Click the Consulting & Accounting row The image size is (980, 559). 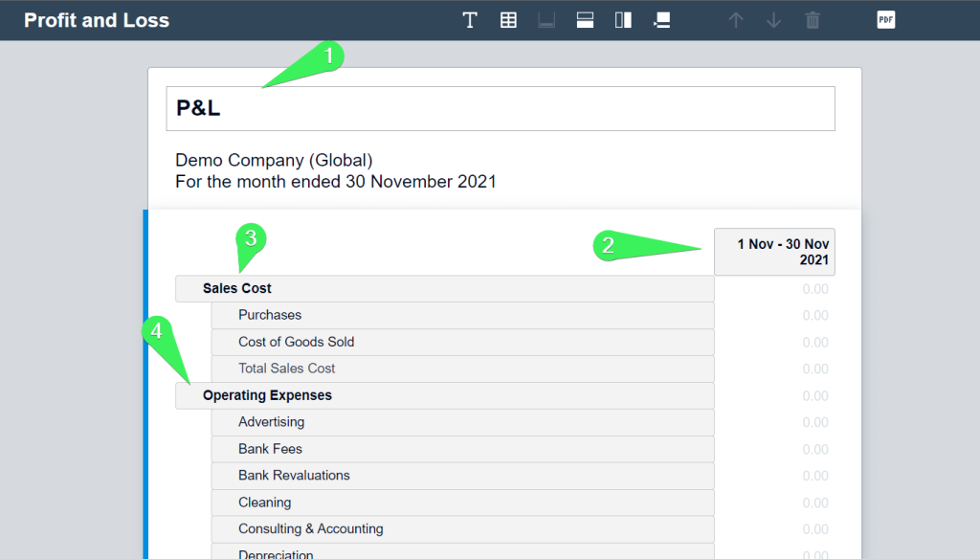click(462, 529)
